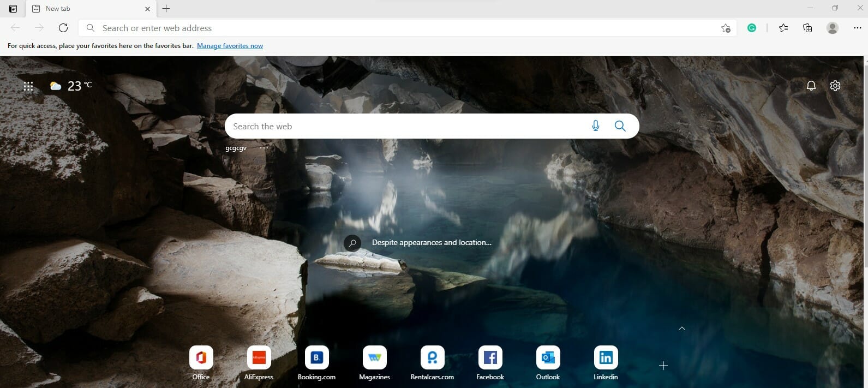
Task: Click the web search magnifier button
Action: (x=620, y=126)
